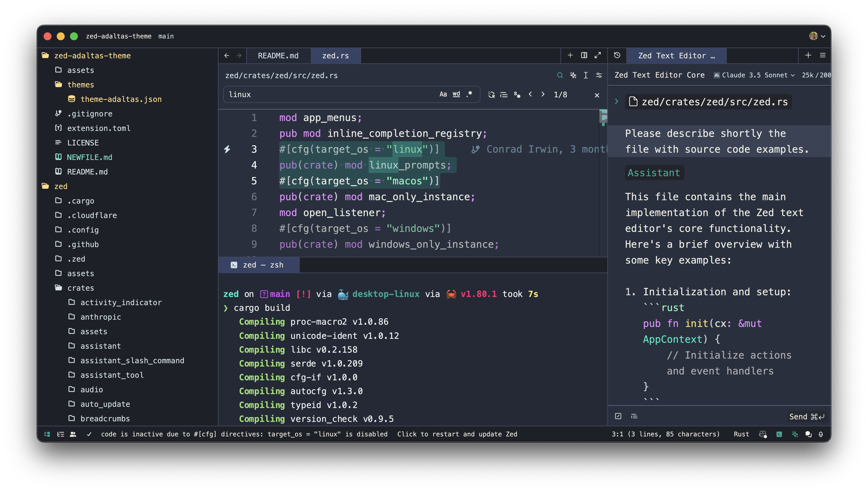
Task: Toggle the terminal panel icon in status bar
Action: click(x=779, y=434)
